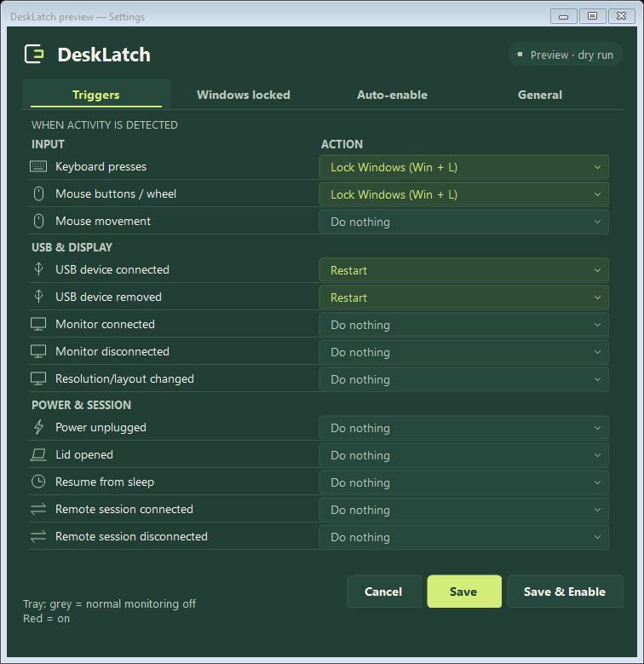Screen dimensions: 644x664
Task: Open the Keyboard presses action dropdown
Action: click(x=463, y=167)
